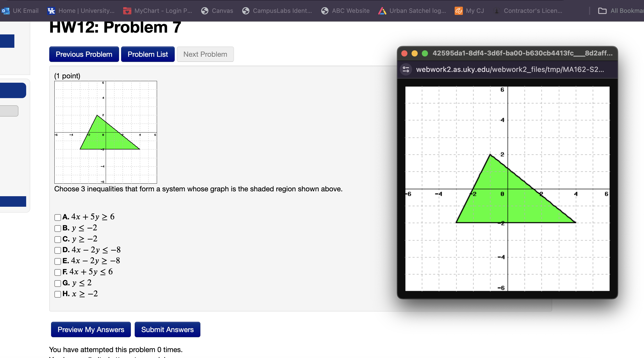Click Submit Answers
The height and width of the screenshot is (358, 644).
(167, 329)
